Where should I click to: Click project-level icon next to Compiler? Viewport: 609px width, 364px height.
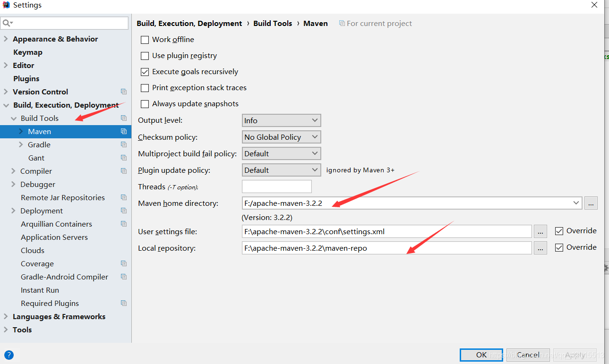(124, 171)
